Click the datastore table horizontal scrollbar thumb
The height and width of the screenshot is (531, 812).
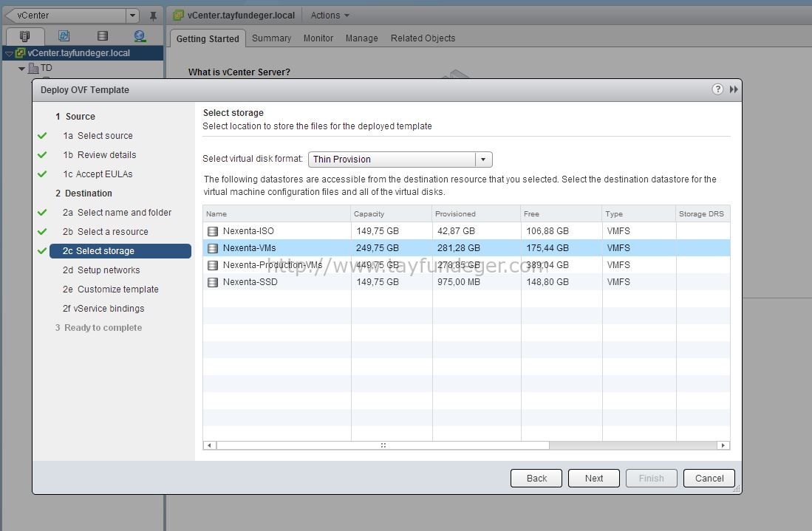(x=383, y=445)
